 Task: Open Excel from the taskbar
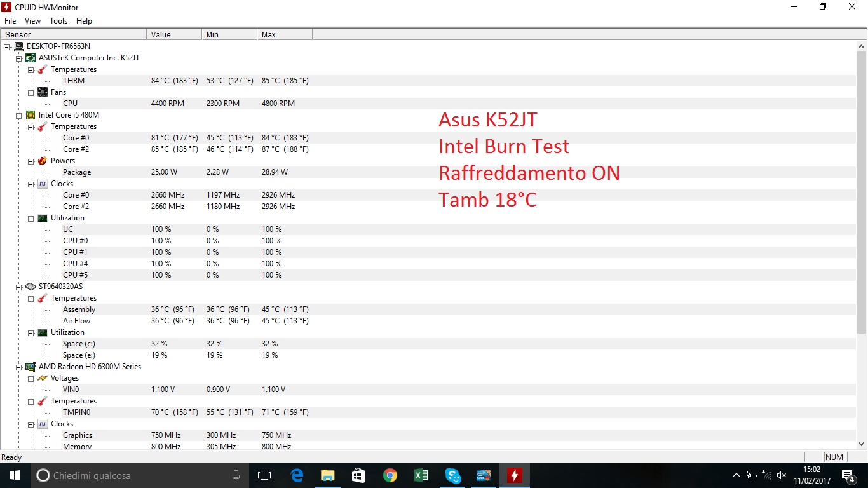pos(421,475)
